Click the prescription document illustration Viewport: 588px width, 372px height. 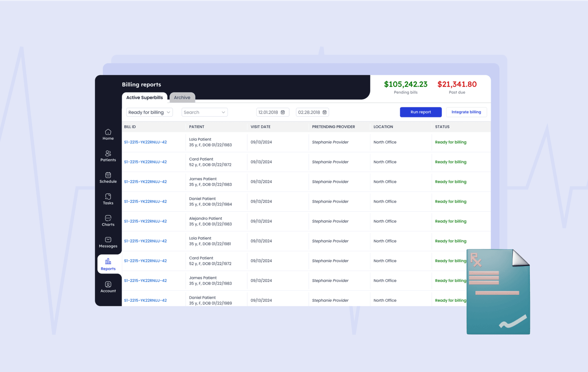(x=498, y=292)
